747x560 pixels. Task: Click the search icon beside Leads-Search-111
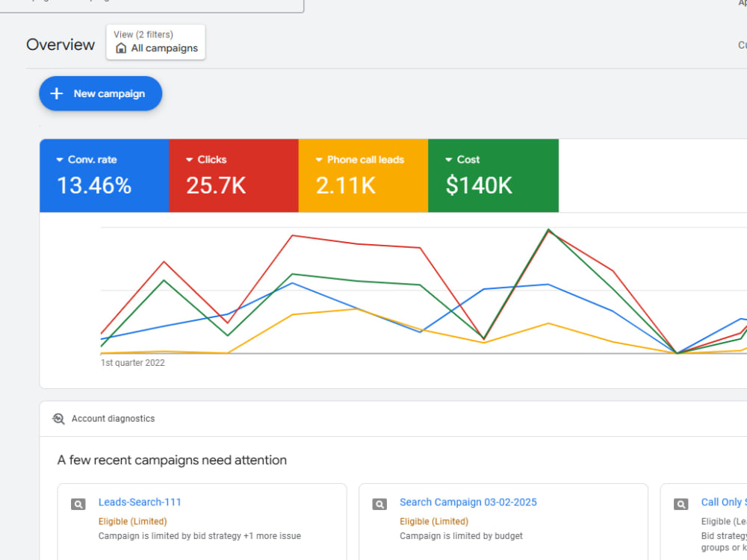point(78,504)
